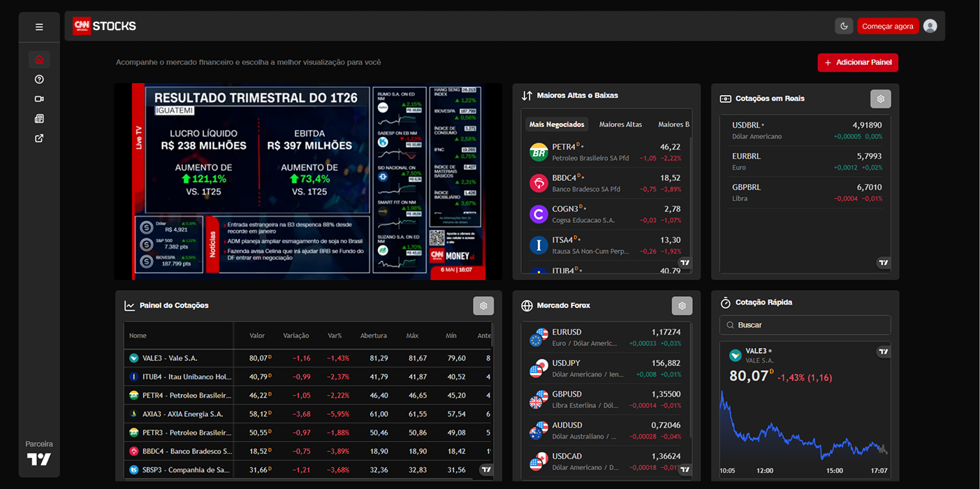Click the ITSA4 Itausa logo icon

coord(539,245)
